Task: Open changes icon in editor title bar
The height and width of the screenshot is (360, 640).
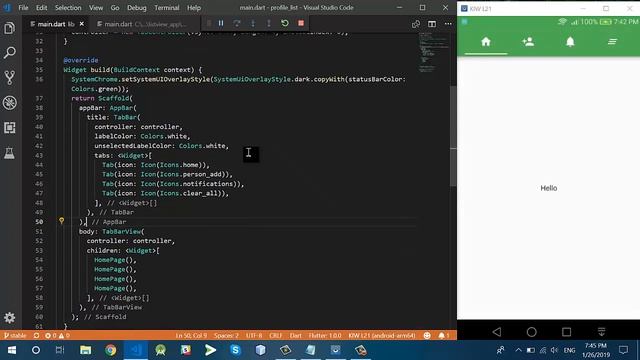Action: pos(416,24)
